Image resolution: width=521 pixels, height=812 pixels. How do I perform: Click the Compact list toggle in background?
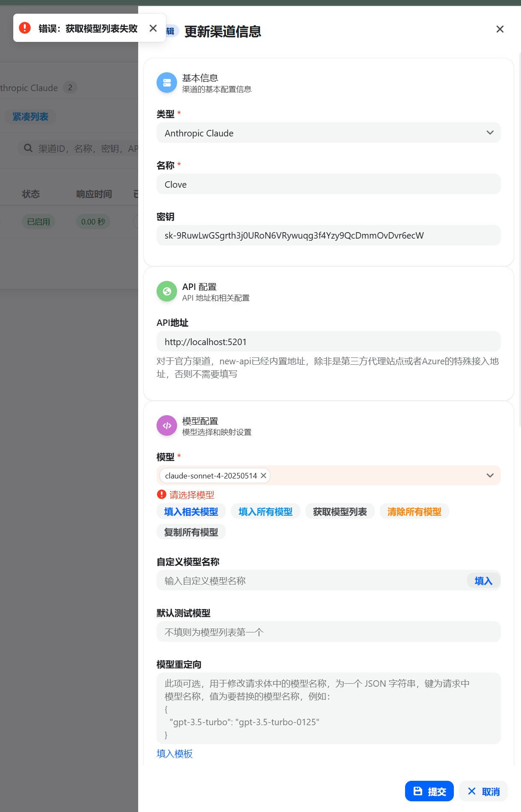pyautogui.click(x=30, y=117)
